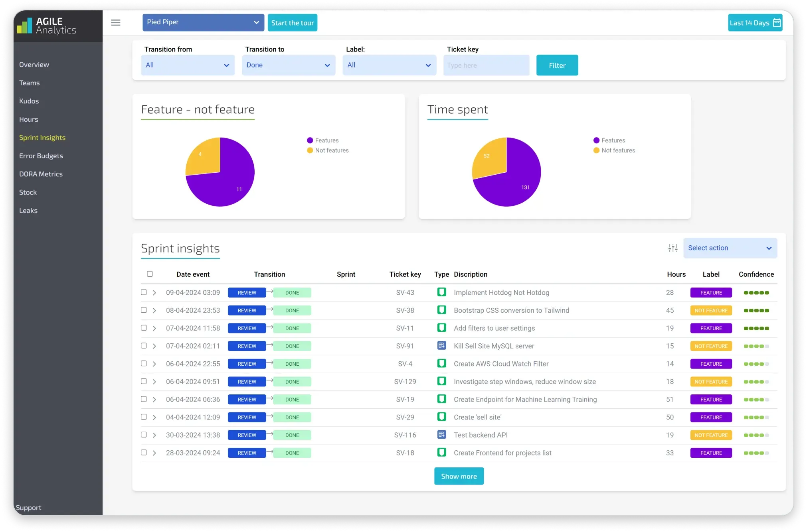This screenshot has height=532, width=807.
Task: Click the Ticket key input field
Action: click(x=487, y=65)
